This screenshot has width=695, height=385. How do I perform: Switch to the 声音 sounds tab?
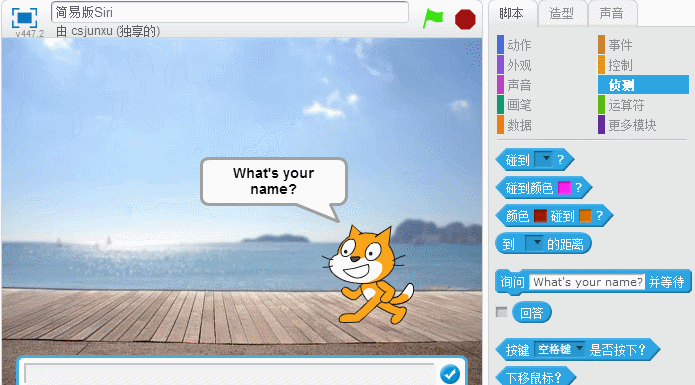[x=612, y=14]
